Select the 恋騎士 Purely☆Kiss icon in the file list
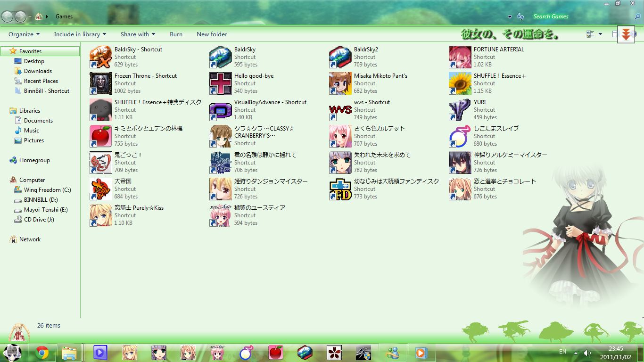644x362 pixels. (x=101, y=215)
